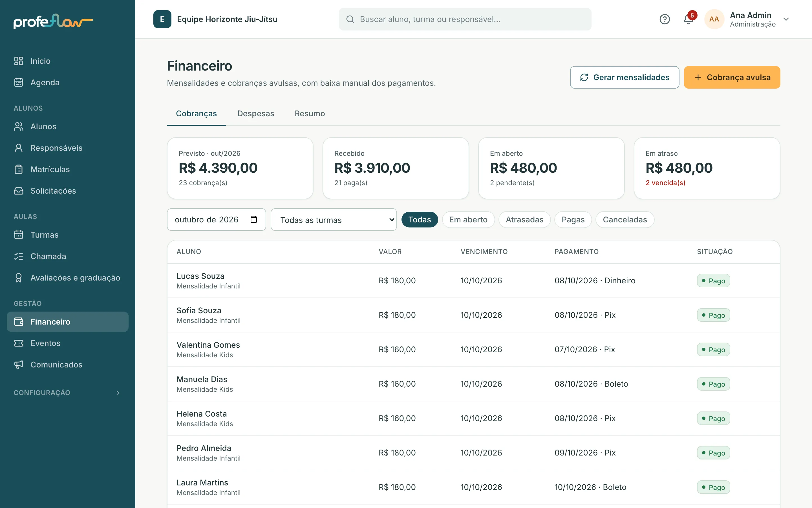
Task: Click the Início dashboard icon
Action: (18, 61)
